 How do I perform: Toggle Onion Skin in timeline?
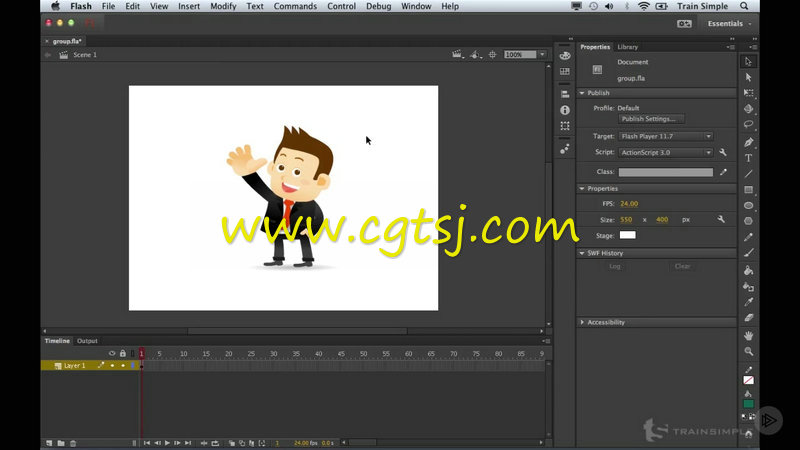[x=232, y=443]
